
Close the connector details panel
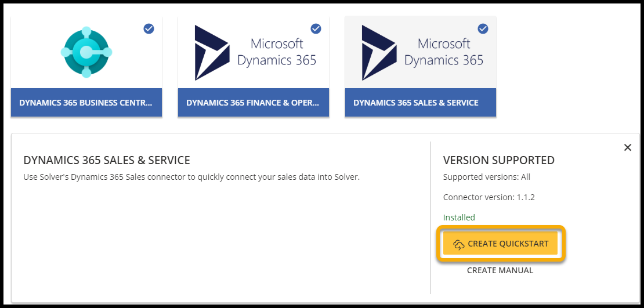tap(627, 147)
